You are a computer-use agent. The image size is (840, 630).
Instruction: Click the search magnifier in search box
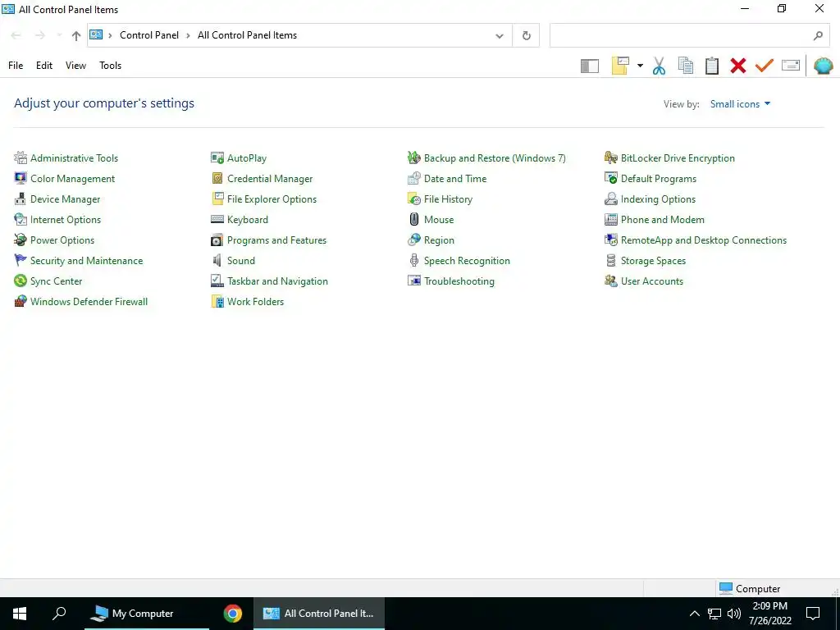pyautogui.click(x=818, y=36)
